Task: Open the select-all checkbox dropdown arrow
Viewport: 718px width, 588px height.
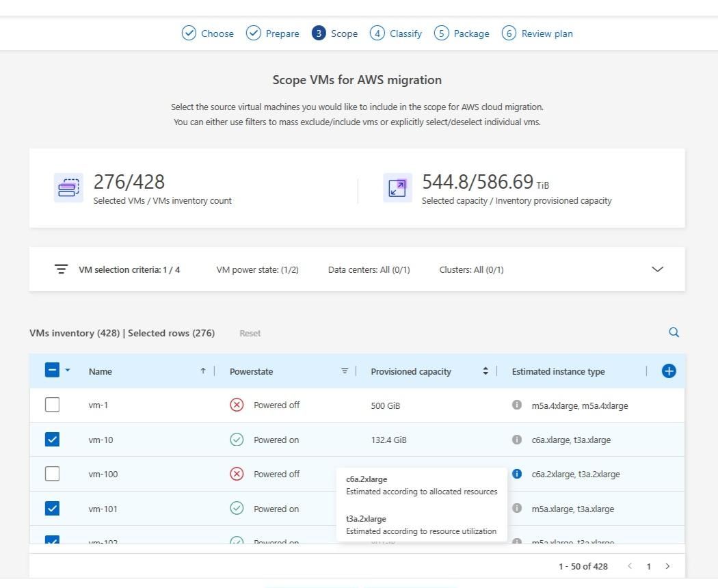Action: [x=68, y=371]
